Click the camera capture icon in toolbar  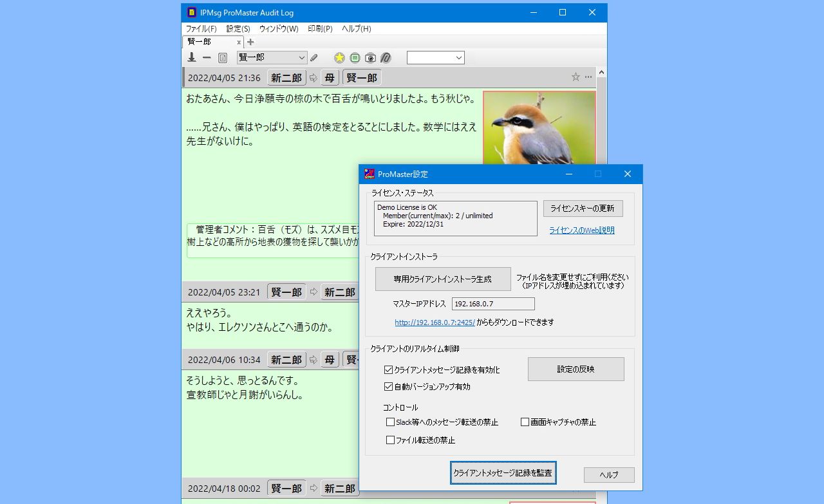pos(370,57)
